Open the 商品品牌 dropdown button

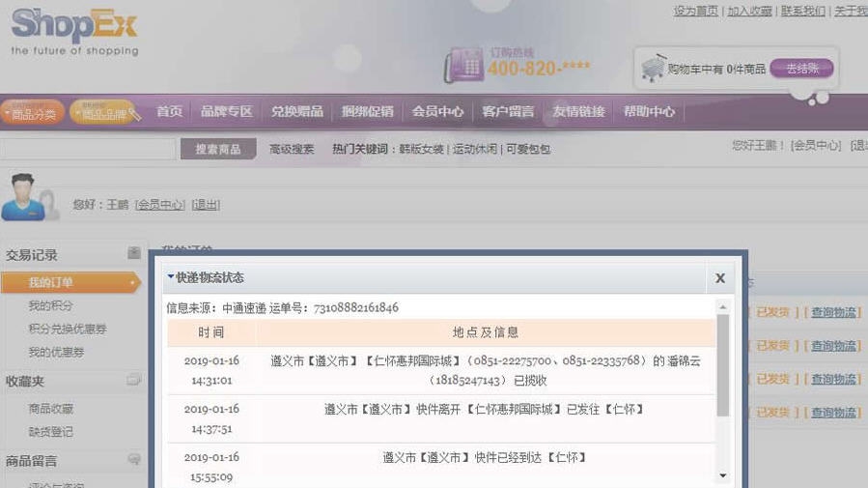104,112
